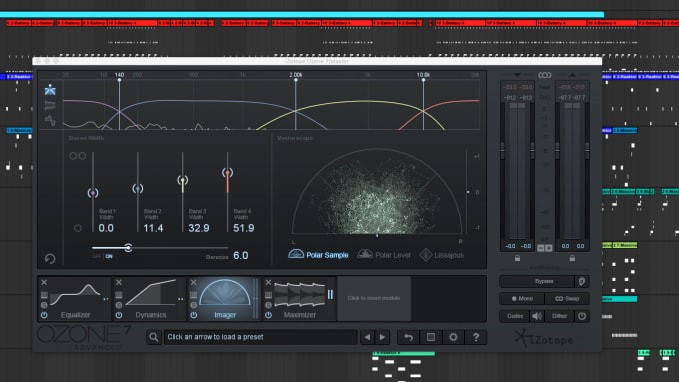Click the Band 1 Width slider handle
The image size is (679, 382).
tap(93, 193)
